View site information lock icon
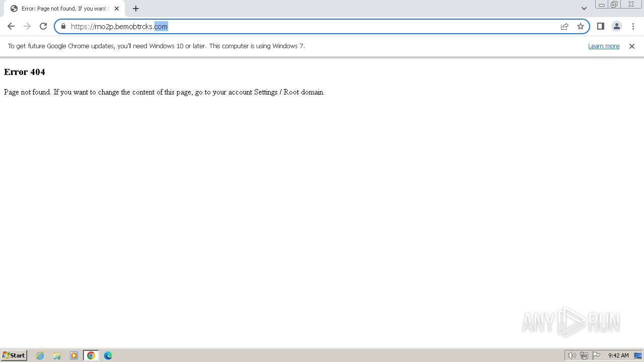This screenshot has height=362, width=644. (63, 26)
